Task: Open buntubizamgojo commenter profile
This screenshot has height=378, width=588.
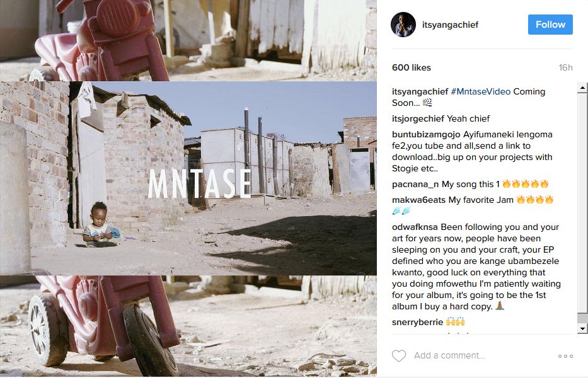Action: tap(426, 135)
